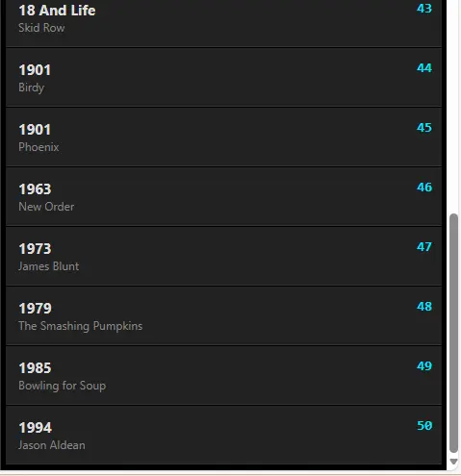Screen dimensions: 461x476
Task: Click the vertical scrollbar thumb
Action: click(x=453, y=334)
